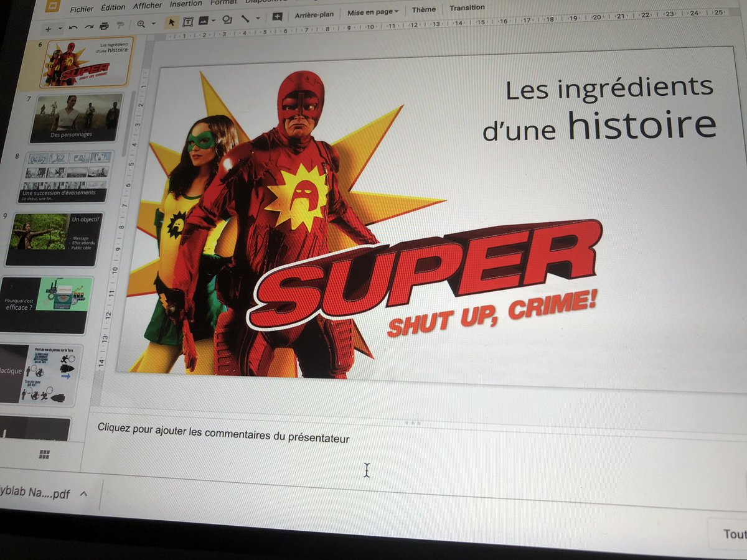This screenshot has width=747, height=560.
Task: Open the Fichier menu
Action: [x=82, y=9]
